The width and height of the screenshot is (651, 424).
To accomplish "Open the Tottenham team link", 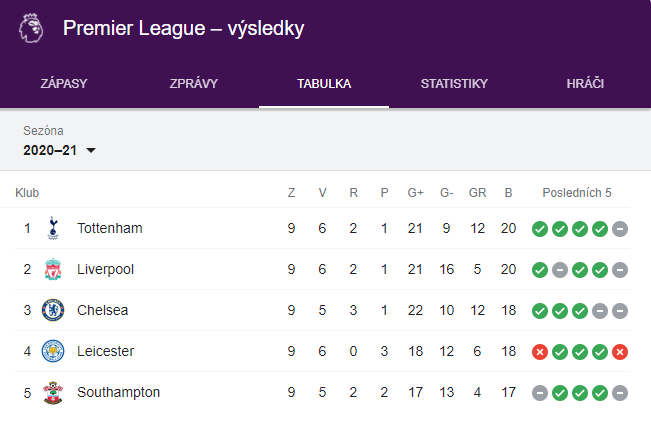I will coord(110,228).
